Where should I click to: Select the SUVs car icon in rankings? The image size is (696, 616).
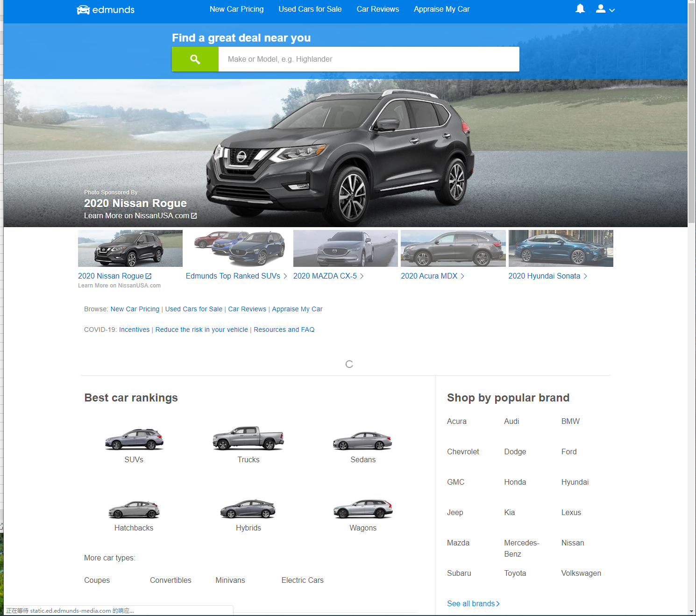[134, 439]
